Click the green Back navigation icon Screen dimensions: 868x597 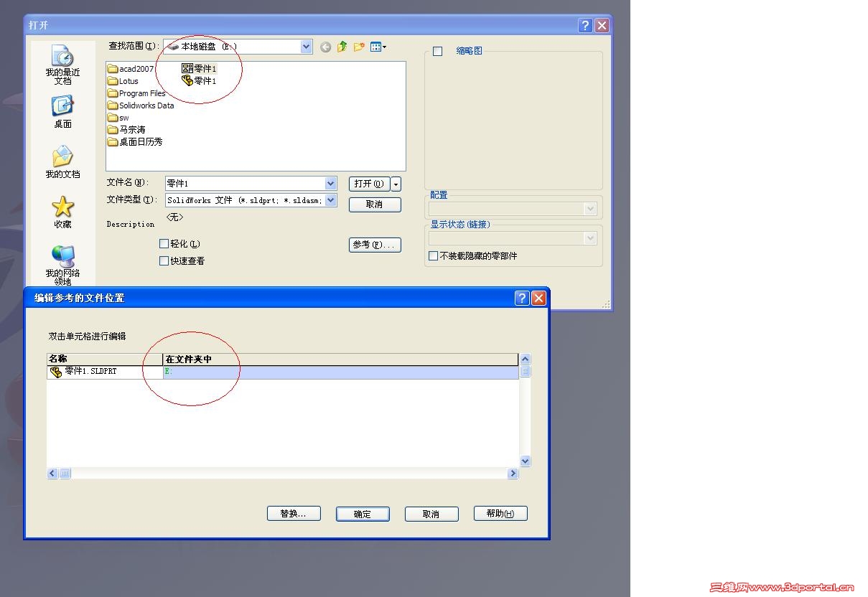click(326, 47)
